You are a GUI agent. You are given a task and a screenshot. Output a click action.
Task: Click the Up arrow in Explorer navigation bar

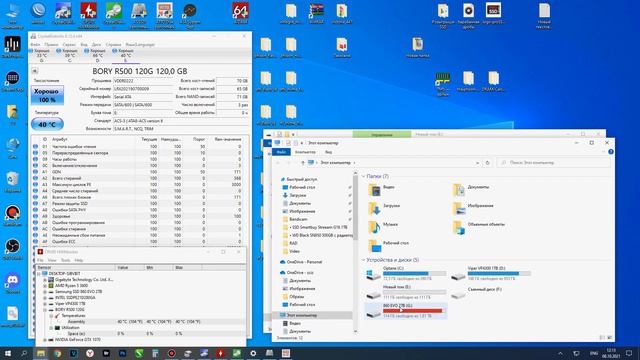302,162
